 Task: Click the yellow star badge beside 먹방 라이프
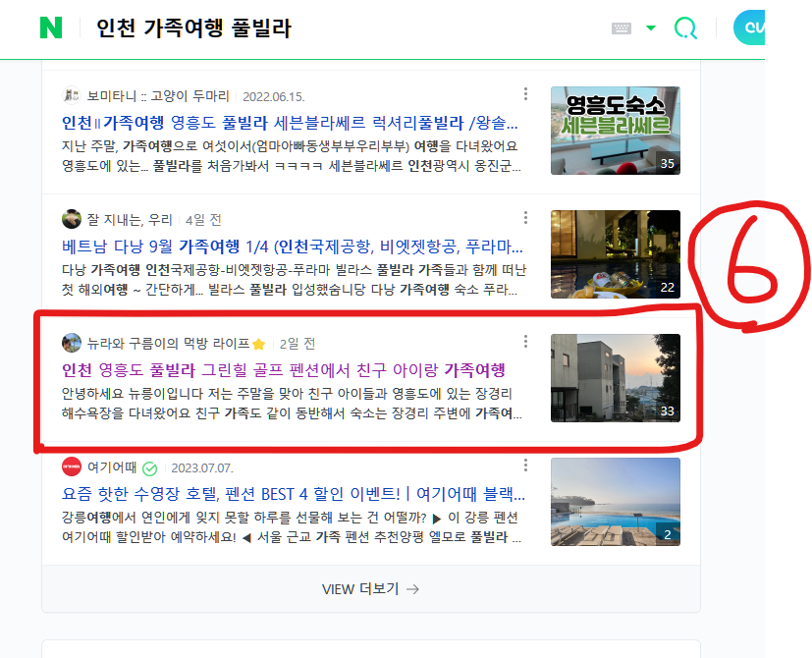coord(259,344)
